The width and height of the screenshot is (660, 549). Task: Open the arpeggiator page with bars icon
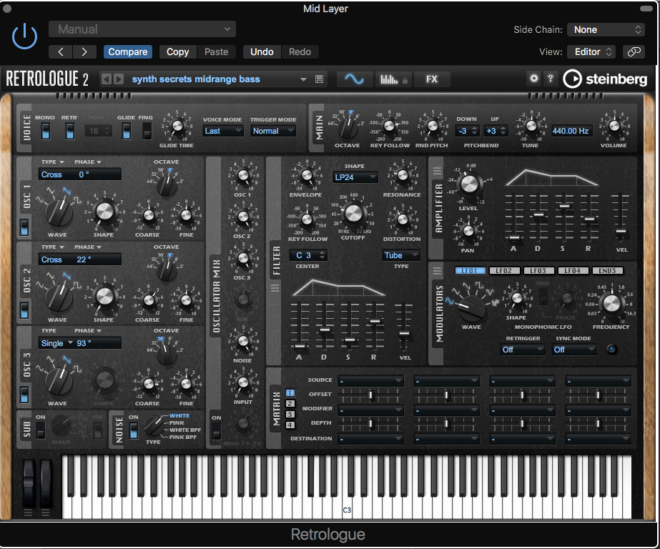tap(393, 78)
